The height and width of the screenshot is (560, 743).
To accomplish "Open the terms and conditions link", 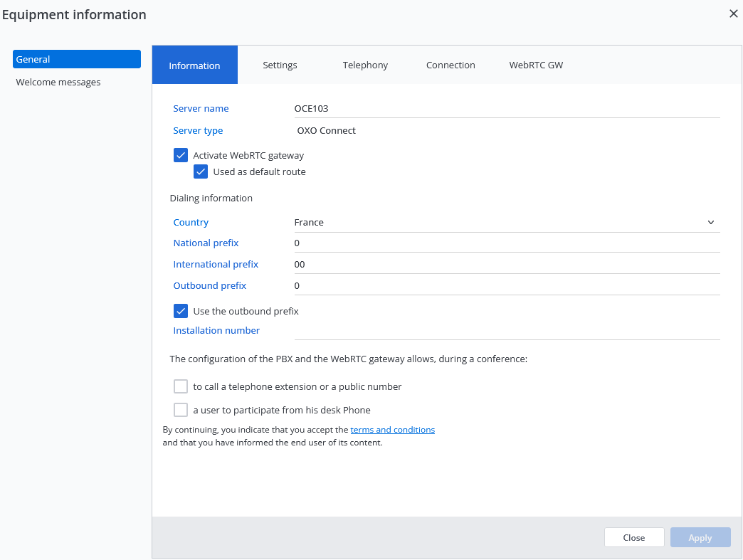I will click(x=392, y=430).
